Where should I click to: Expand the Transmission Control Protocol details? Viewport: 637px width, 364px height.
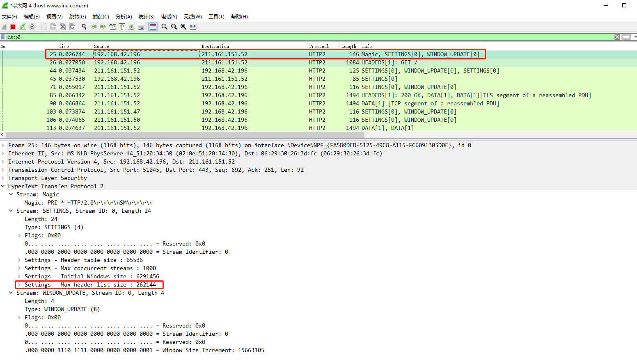tap(3, 170)
